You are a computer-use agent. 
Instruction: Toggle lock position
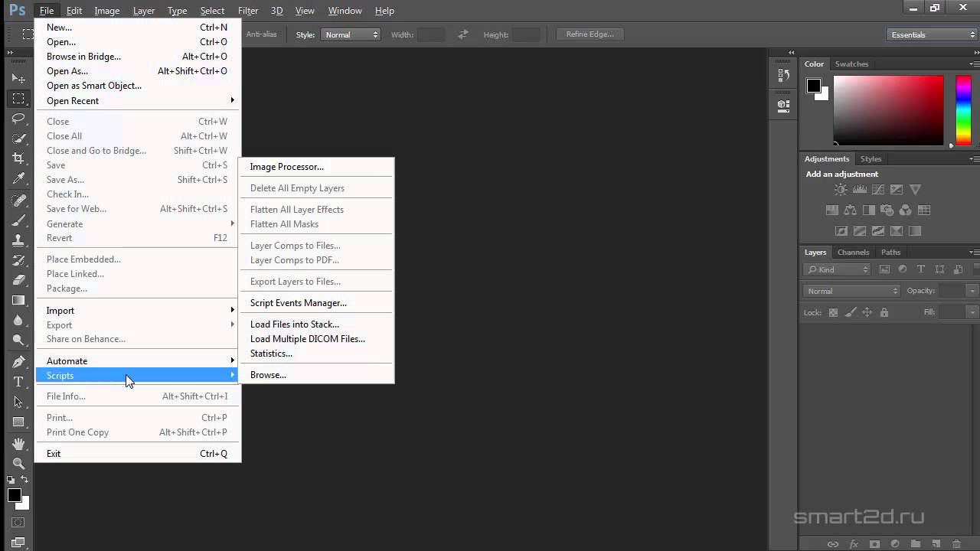867,312
